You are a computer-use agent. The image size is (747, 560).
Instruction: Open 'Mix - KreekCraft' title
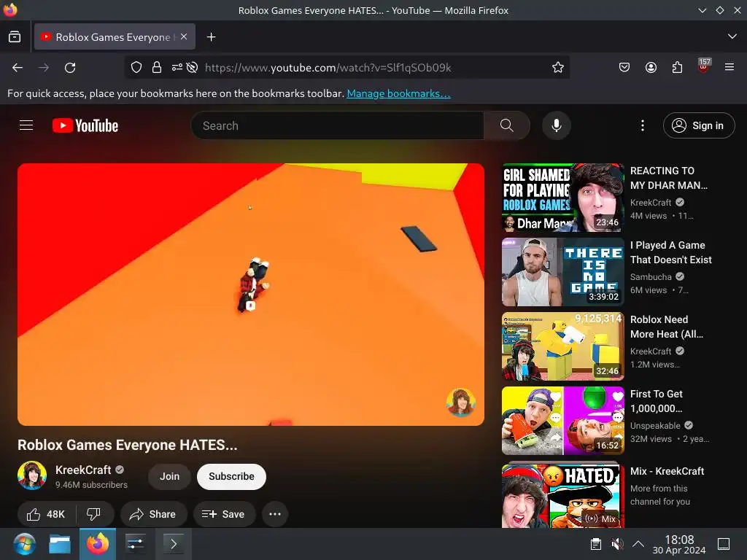click(667, 471)
